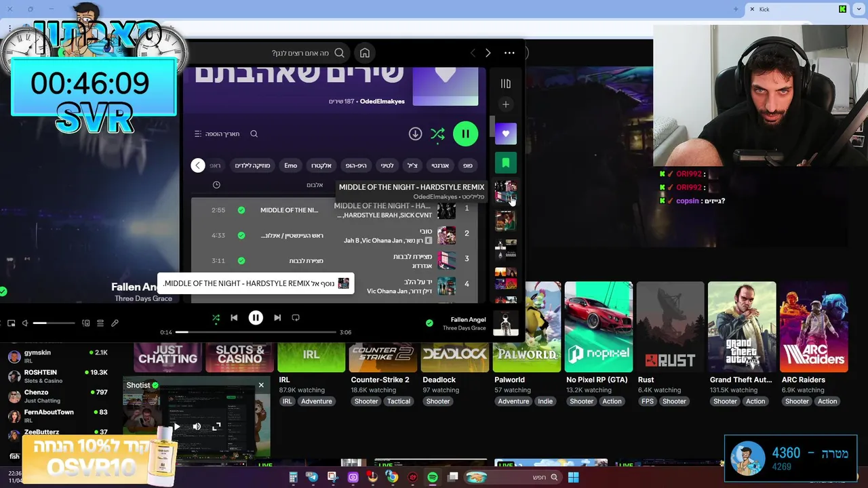Open the play queue icon in player bar
This screenshot has height=488, width=868.
click(x=100, y=323)
